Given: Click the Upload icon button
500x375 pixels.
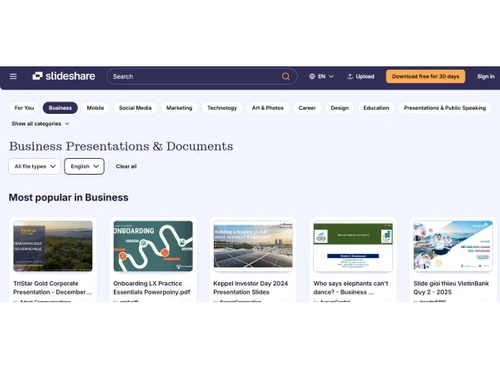Looking at the screenshot, I should point(360,76).
